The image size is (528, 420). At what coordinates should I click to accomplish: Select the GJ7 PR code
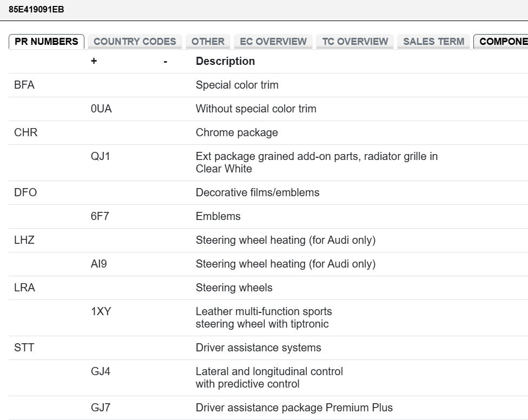(x=100, y=408)
